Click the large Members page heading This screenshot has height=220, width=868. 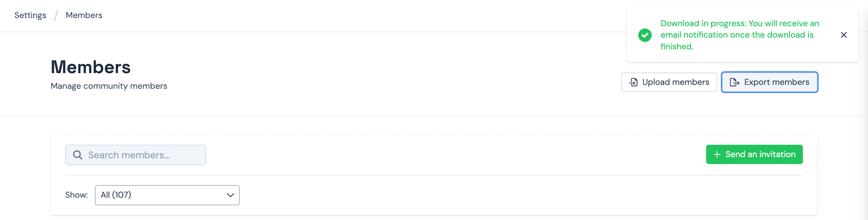pyautogui.click(x=91, y=67)
